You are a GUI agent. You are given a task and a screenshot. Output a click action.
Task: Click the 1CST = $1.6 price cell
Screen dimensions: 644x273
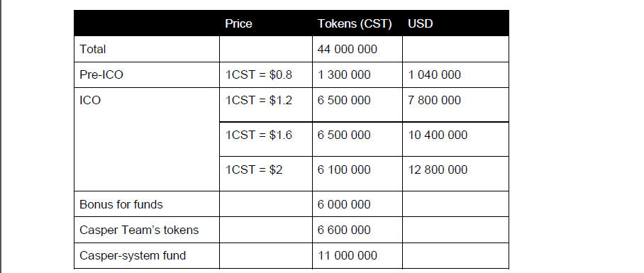(x=259, y=135)
